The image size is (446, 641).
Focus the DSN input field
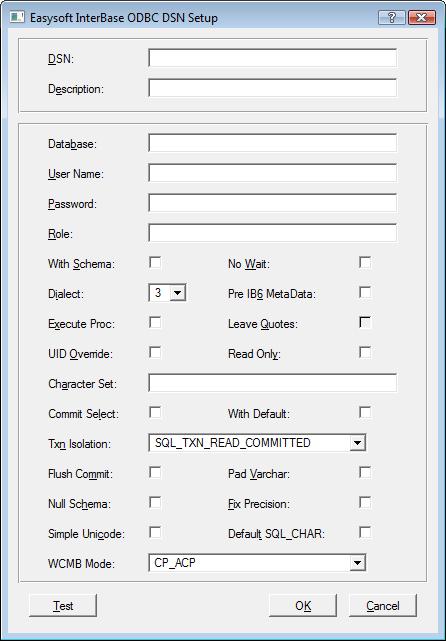click(272, 58)
